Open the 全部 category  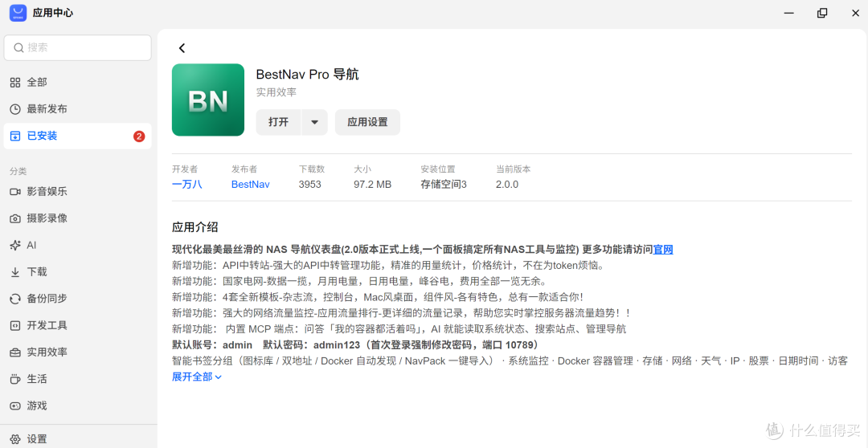coord(77,83)
